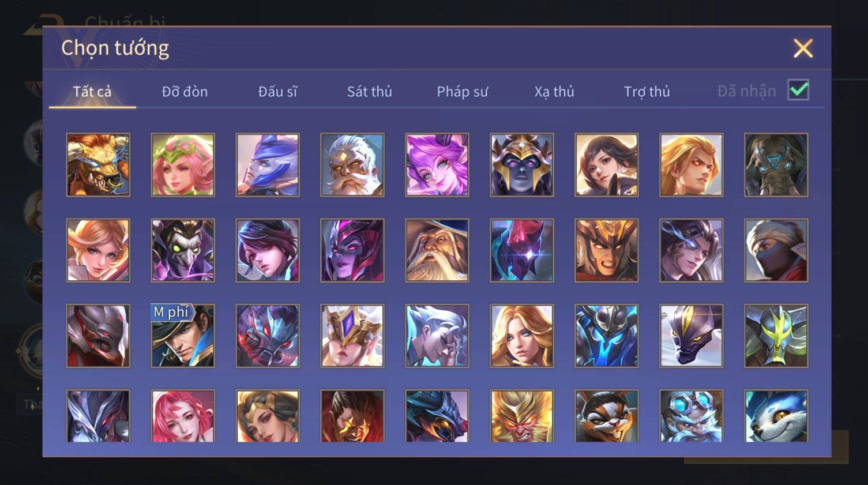Pick the blue fox hero portrait

coord(776,416)
